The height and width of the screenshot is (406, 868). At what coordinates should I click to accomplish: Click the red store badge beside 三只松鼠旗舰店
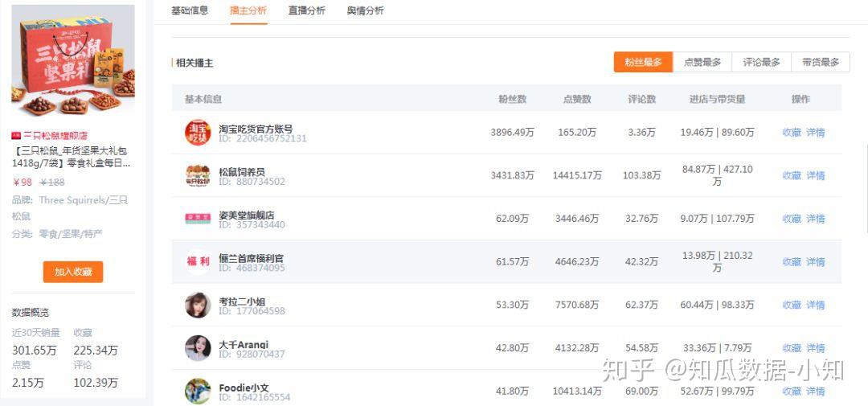click(x=16, y=136)
